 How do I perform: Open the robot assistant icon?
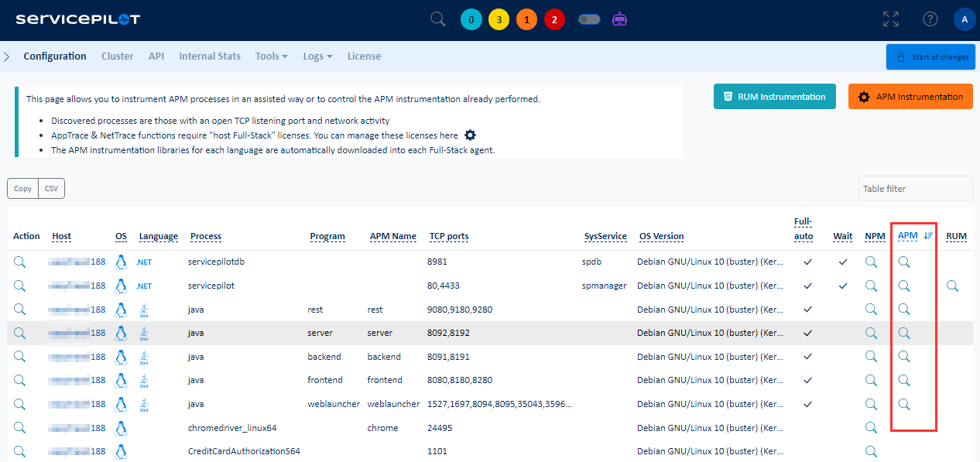tap(619, 19)
